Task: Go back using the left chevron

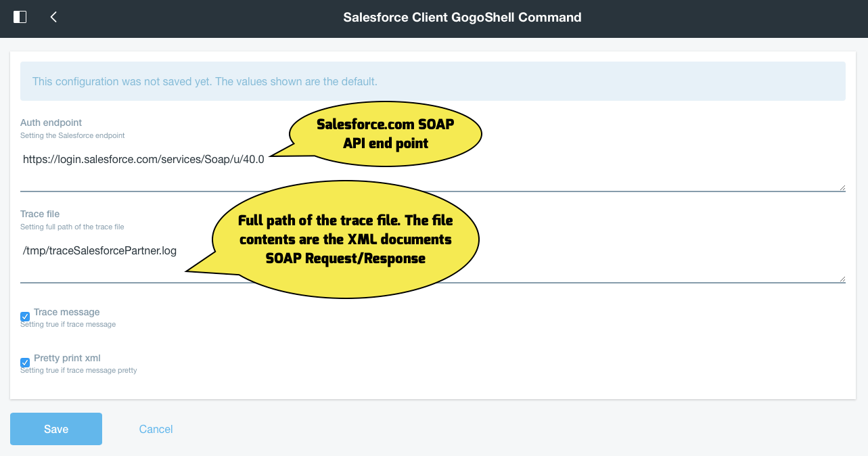Action: point(53,17)
